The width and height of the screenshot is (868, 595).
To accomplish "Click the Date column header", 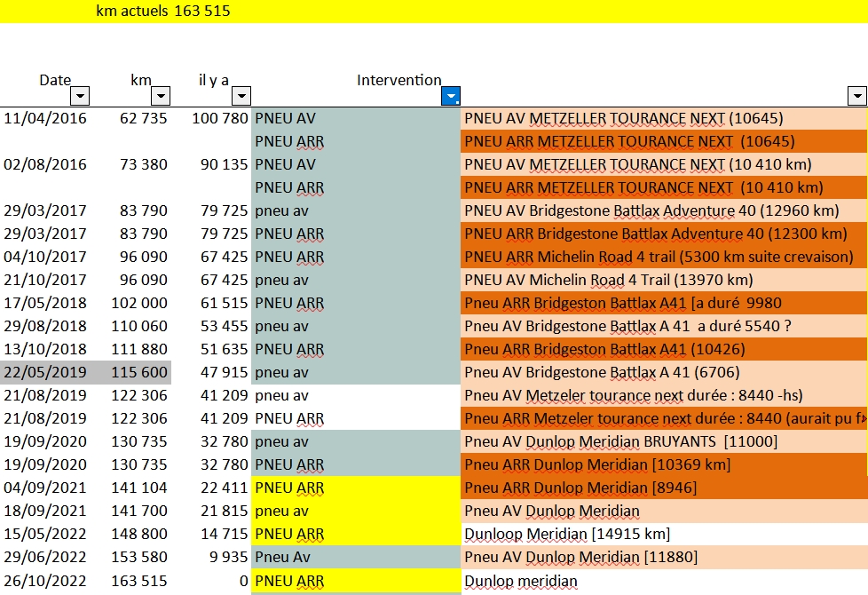I will point(55,80).
